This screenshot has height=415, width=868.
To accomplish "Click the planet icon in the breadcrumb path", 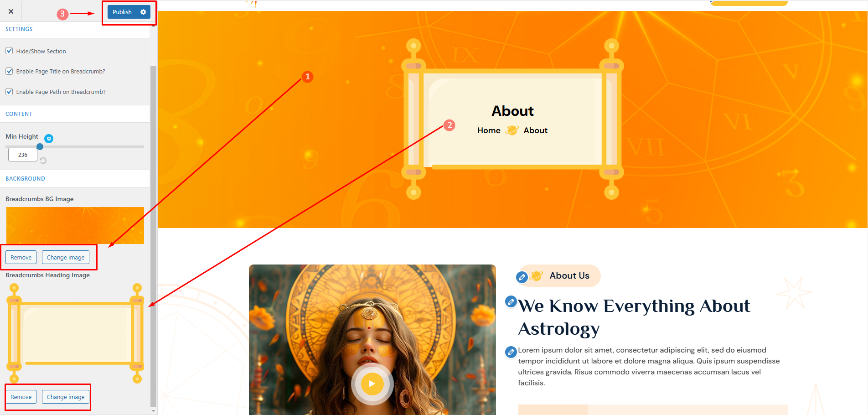I will tap(512, 130).
